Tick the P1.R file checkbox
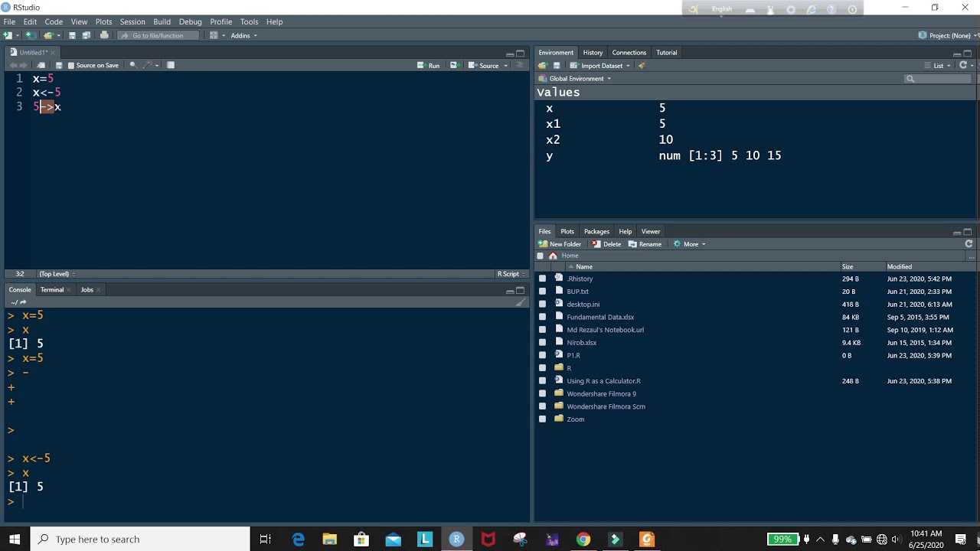 point(542,355)
